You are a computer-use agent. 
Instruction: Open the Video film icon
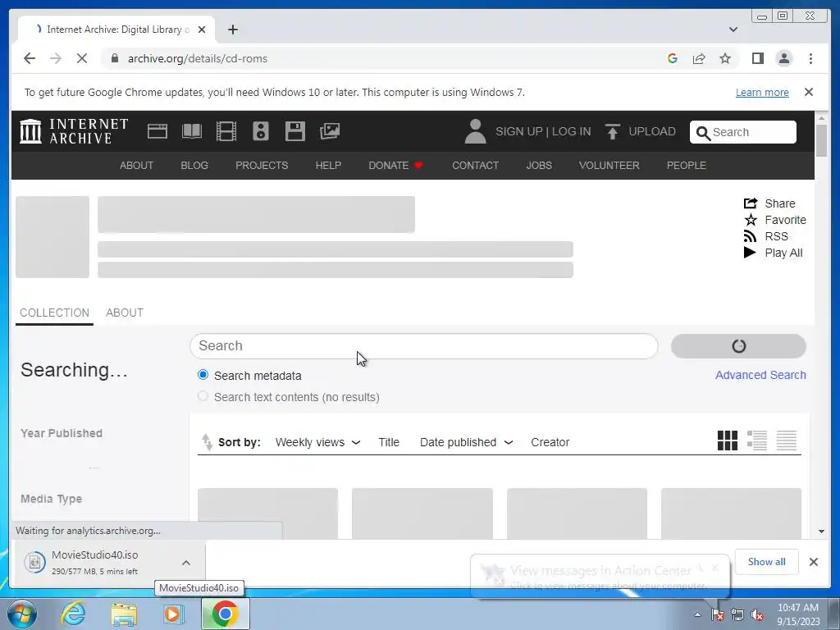pos(226,131)
